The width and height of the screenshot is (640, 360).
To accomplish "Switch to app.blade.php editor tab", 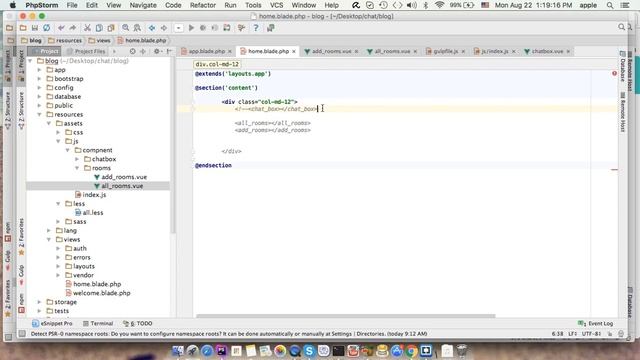I will [x=207, y=51].
